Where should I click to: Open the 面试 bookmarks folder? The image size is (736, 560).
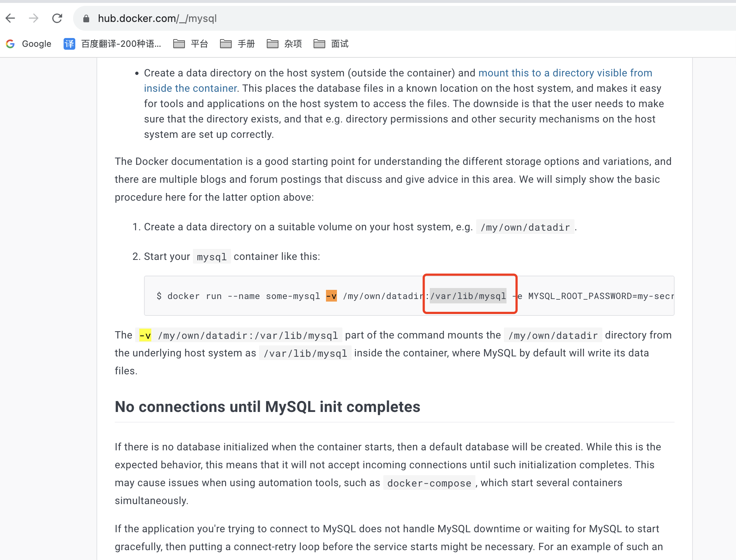click(x=331, y=44)
